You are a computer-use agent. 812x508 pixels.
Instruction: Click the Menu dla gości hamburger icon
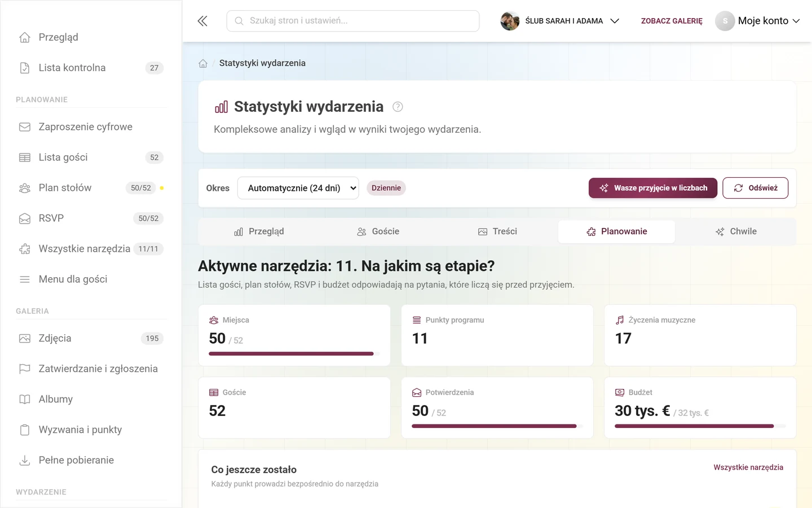click(x=25, y=279)
